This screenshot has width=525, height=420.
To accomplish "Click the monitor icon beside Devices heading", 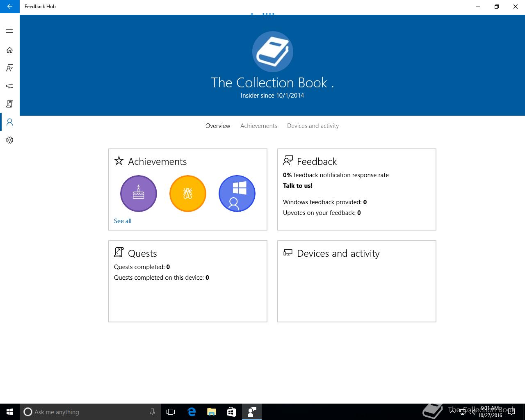I will 288,253.
